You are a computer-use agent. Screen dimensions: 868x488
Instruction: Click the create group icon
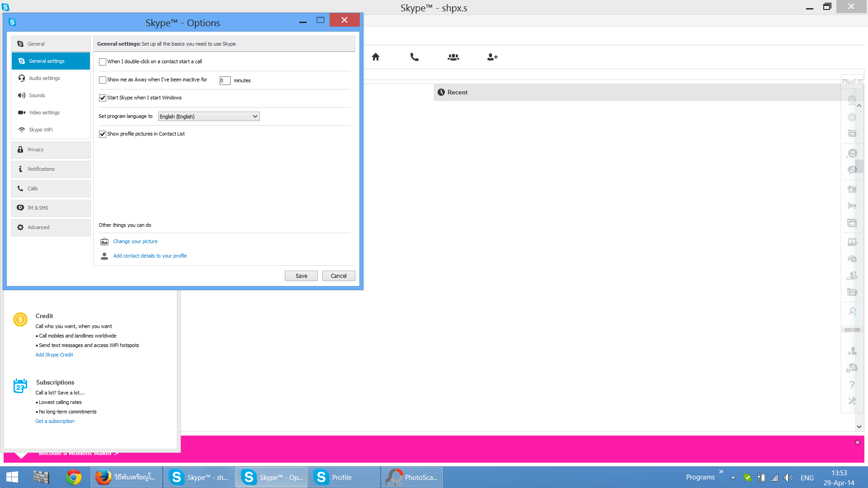(x=453, y=57)
